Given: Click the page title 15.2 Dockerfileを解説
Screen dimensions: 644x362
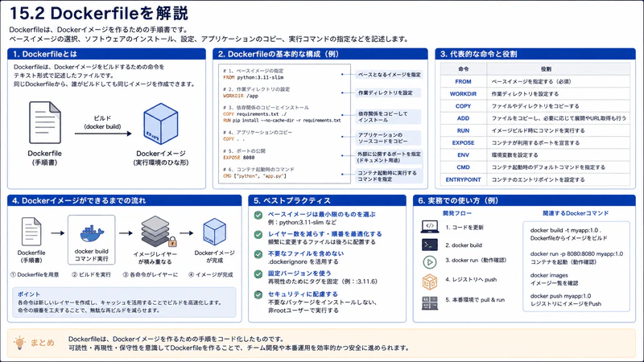Looking at the screenshot, I should [x=98, y=14].
